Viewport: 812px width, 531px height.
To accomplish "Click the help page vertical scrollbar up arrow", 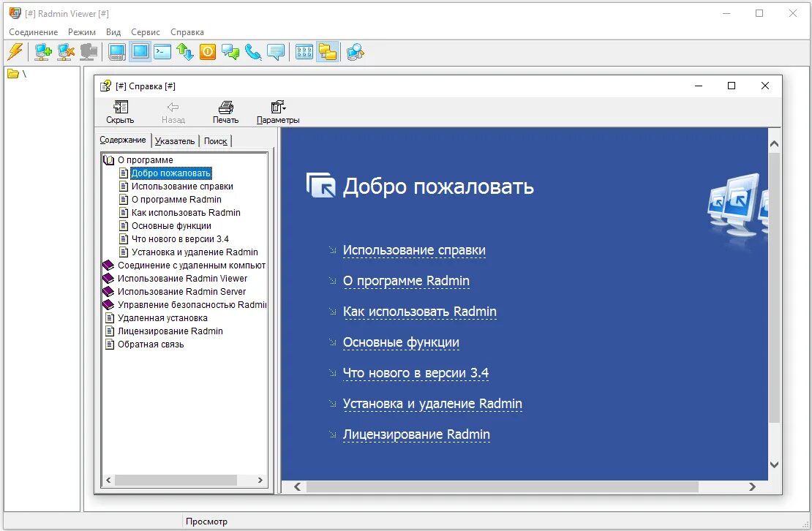I will click(774, 144).
